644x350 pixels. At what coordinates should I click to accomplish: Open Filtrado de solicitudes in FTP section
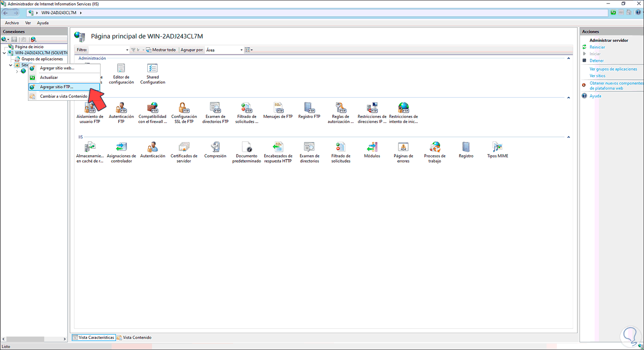[246, 113]
